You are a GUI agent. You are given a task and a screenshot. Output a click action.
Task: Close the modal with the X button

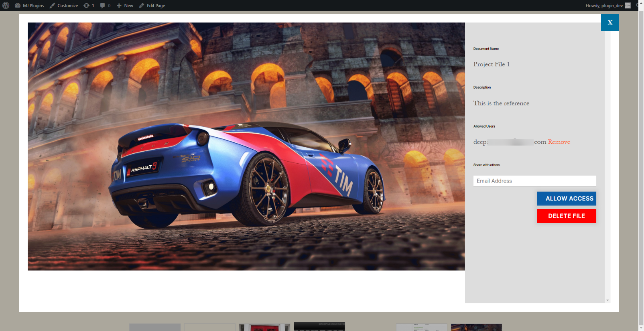point(610,22)
